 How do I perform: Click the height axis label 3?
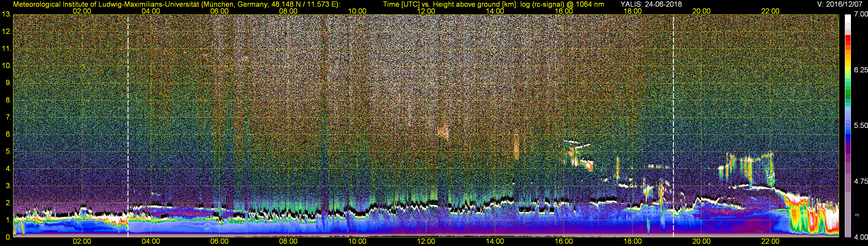click(8, 186)
